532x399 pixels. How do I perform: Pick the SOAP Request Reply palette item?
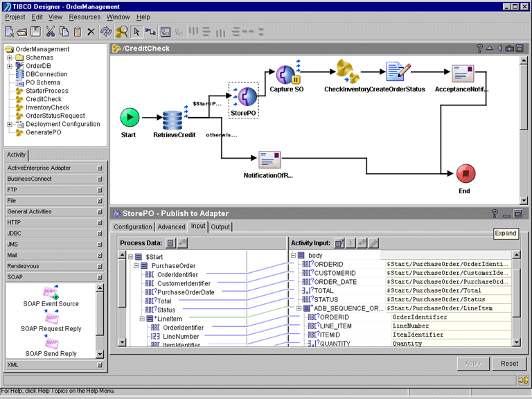[x=51, y=321]
